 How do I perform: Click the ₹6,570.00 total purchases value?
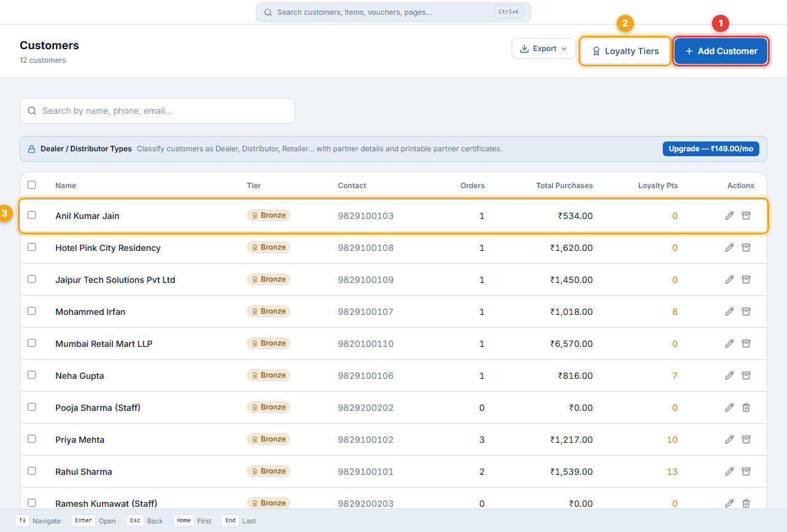pos(572,344)
